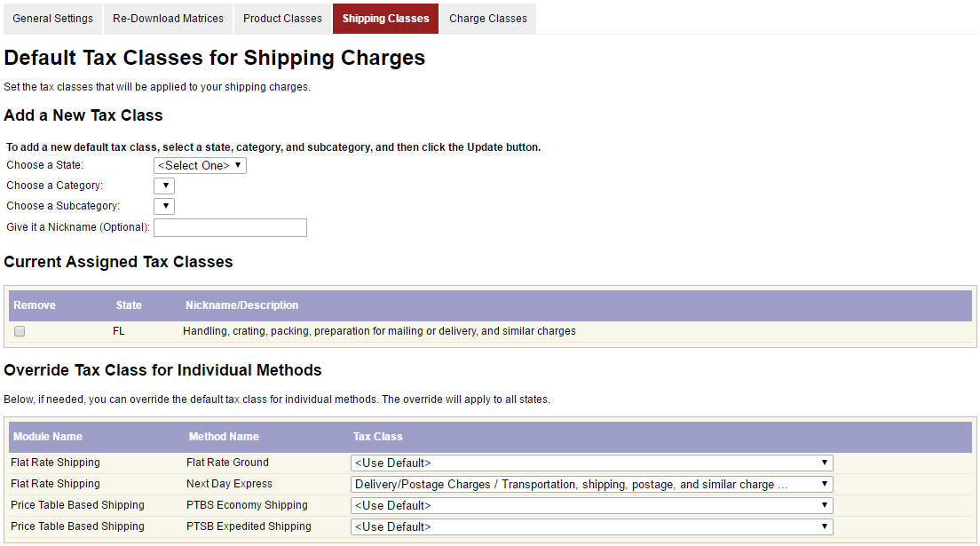The width and height of the screenshot is (980, 546).
Task: Go to the Product Classes tab
Action: point(282,19)
